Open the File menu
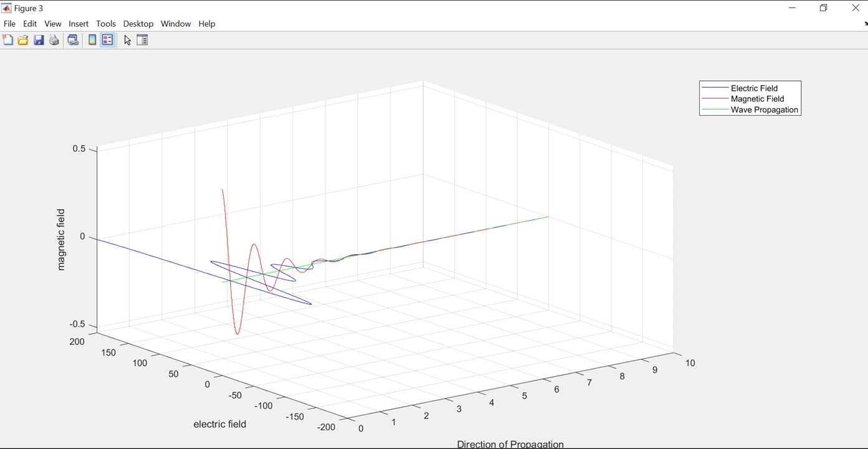Image resolution: width=868 pixels, height=449 pixels. 9,24
